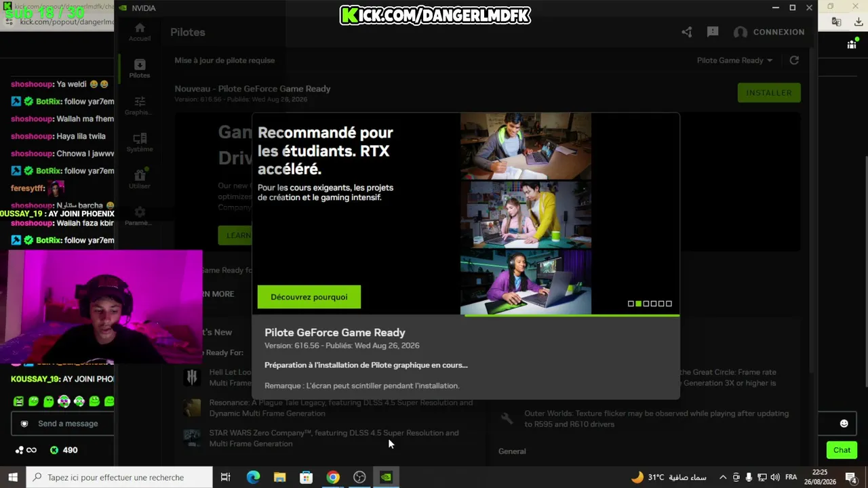Launch Microsoft Edge from the taskbar
The width and height of the screenshot is (868, 488).
pos(253,477)
